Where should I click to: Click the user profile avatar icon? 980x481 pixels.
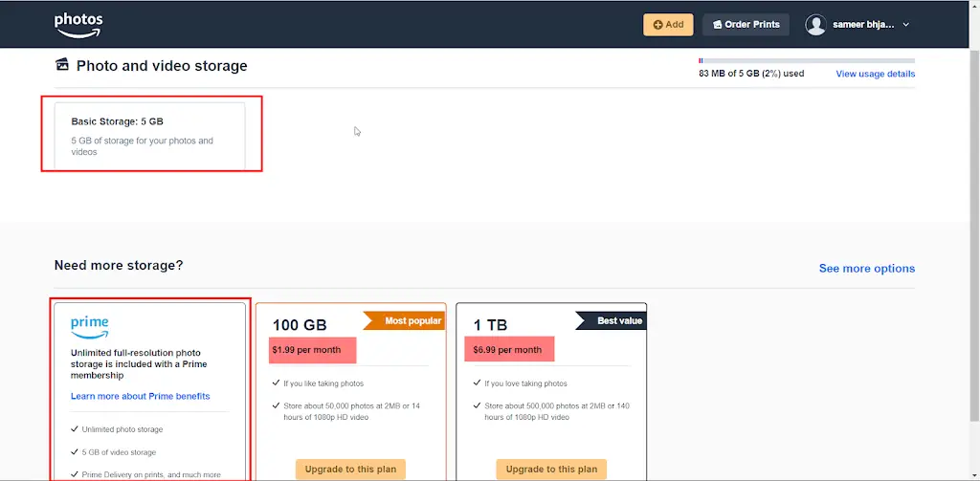[815, 25]
